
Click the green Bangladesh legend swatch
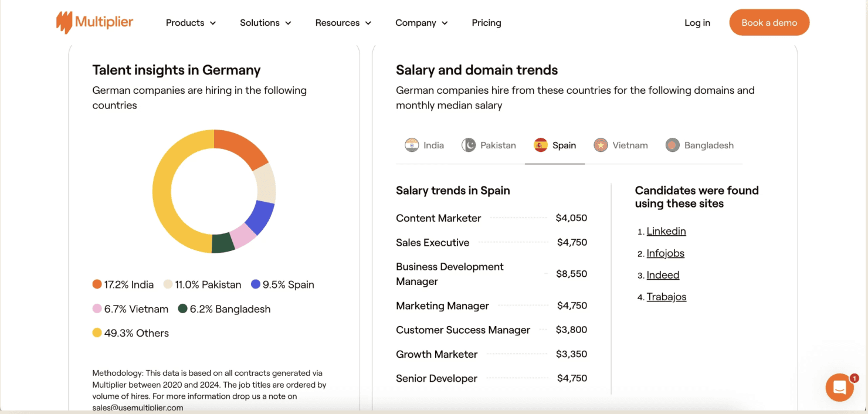coord(183,308)
